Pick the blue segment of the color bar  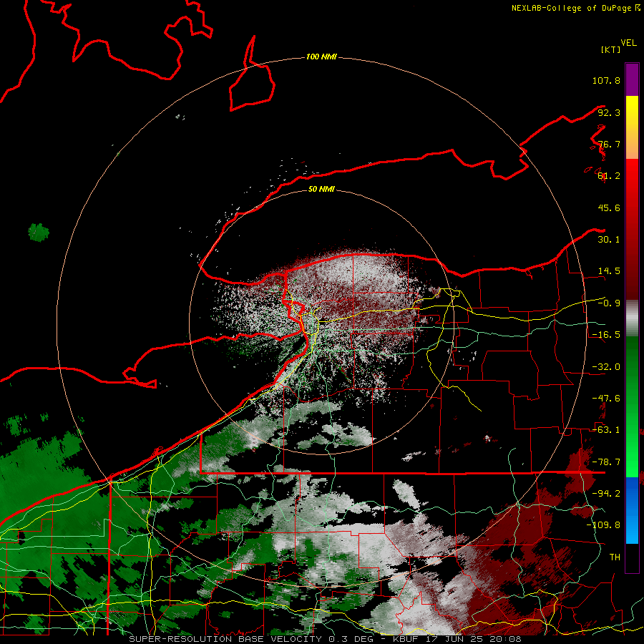point(632,510)
